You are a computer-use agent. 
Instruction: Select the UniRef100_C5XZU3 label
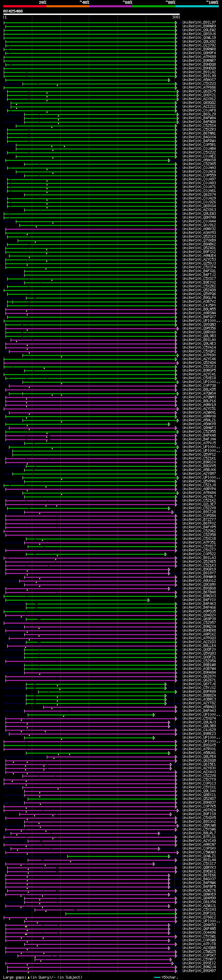point(199,84)
